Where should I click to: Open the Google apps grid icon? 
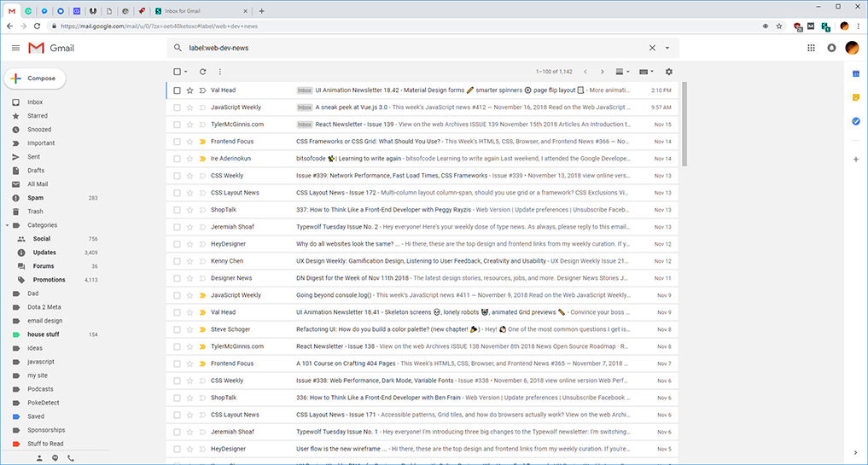(811, 48)
